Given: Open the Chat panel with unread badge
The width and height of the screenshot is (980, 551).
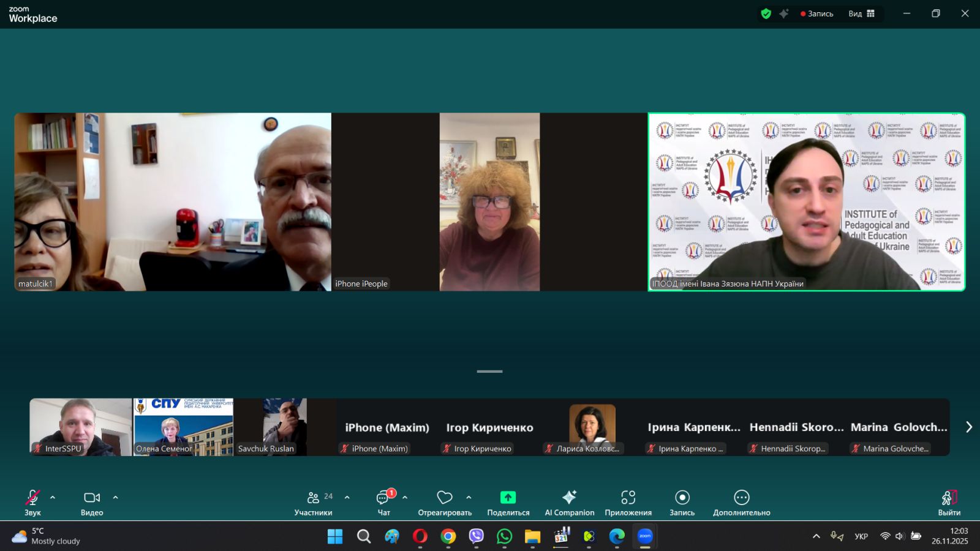Looking at the screenshot, I should pyautogui.click(x=383, y=497).
